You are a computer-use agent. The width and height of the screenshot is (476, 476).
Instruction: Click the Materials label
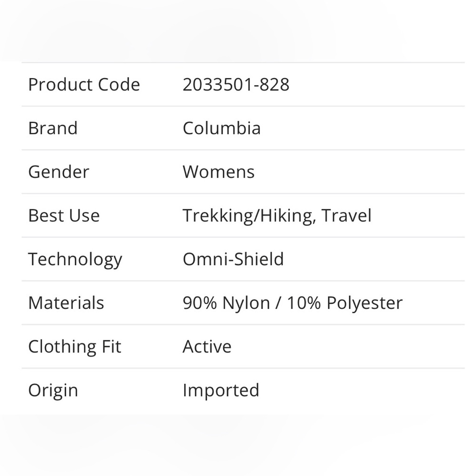(x=66, y=303)
